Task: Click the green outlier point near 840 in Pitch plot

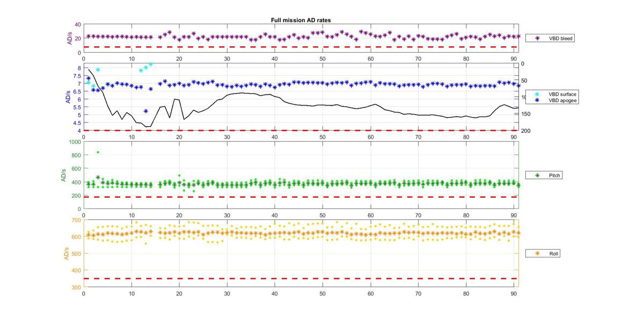Action: 98,152
